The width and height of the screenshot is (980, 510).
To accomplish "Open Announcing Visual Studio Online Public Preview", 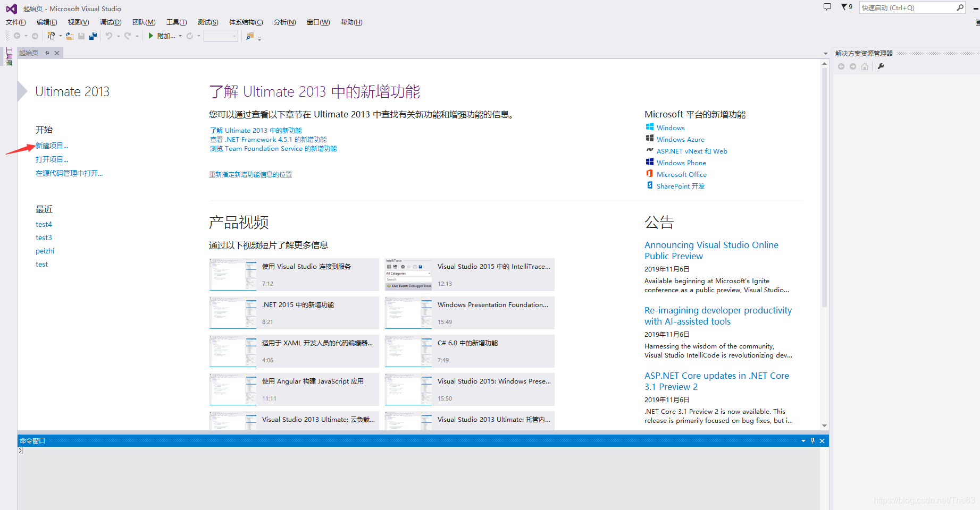I will 711,250.
